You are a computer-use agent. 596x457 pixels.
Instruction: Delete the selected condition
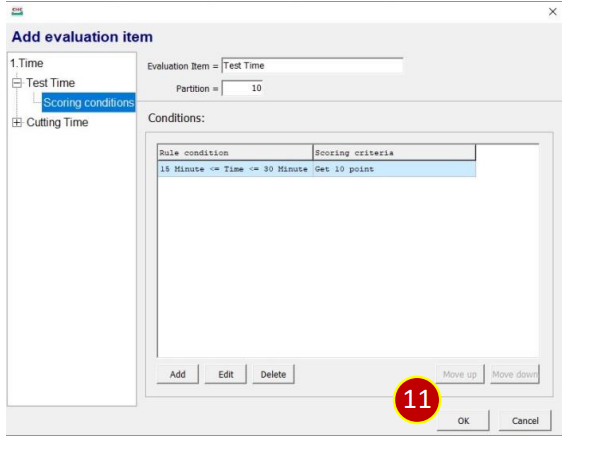tap(273, 374)
